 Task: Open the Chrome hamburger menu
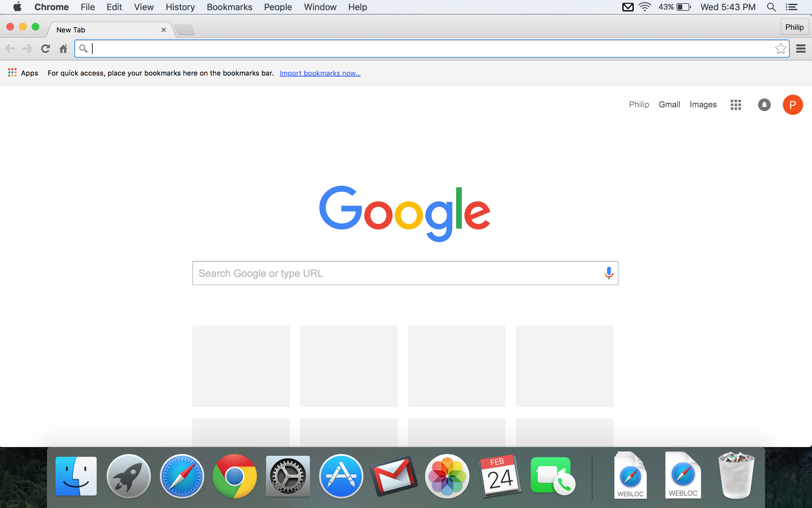click(x=801, y=49)
